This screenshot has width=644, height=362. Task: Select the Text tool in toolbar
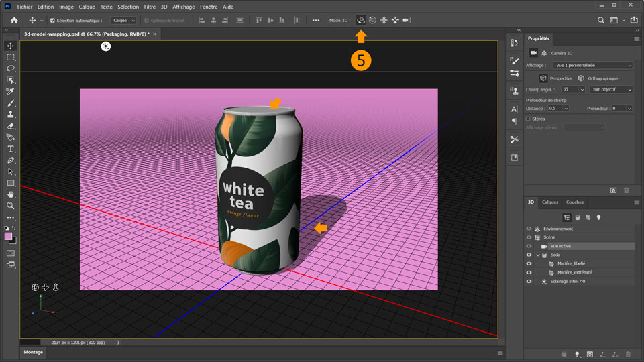tap(11, 149)
